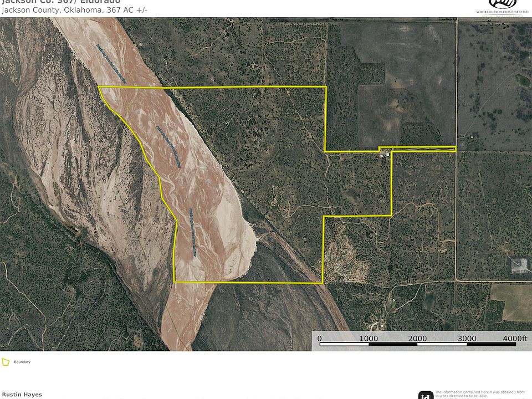Click the Whitetail Properties Real Estate logo
Image resolution: width=532 pixels, height=399 pixels.
pos(502,8)
